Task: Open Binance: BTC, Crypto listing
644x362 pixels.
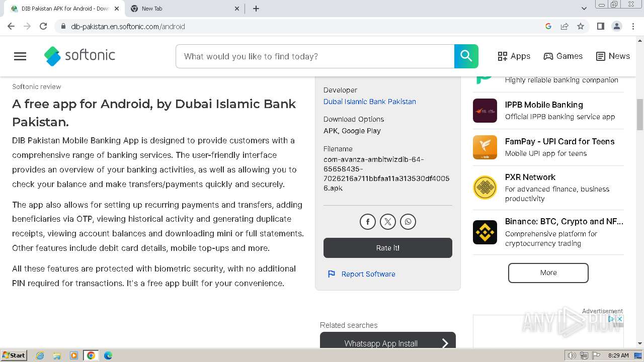Action: point(564,221)
